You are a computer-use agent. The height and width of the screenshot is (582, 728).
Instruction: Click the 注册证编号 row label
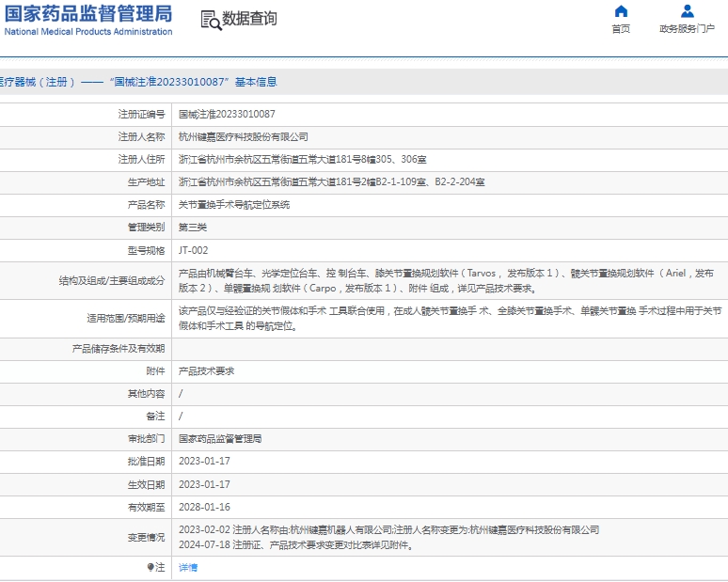coord(141,114)
